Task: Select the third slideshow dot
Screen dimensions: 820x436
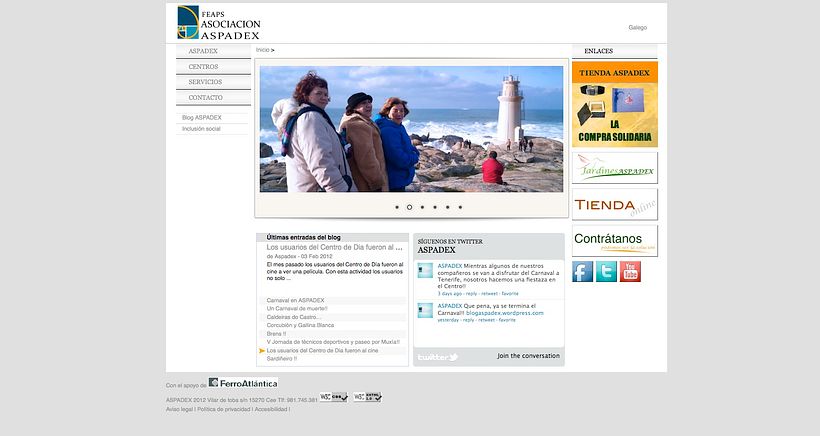Action: click(x=422, y=208)
